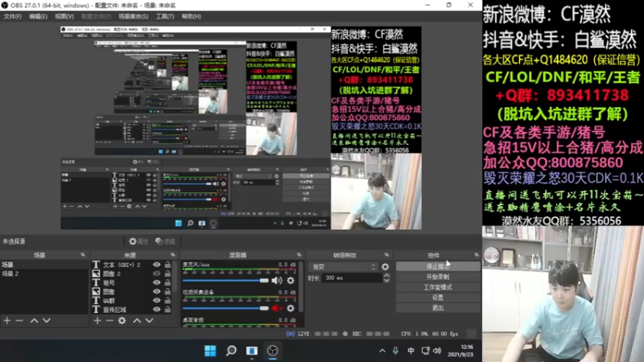Lock the QQ群 source
Image resolution: width=644 pixels, height=362 pixels.
167,300
